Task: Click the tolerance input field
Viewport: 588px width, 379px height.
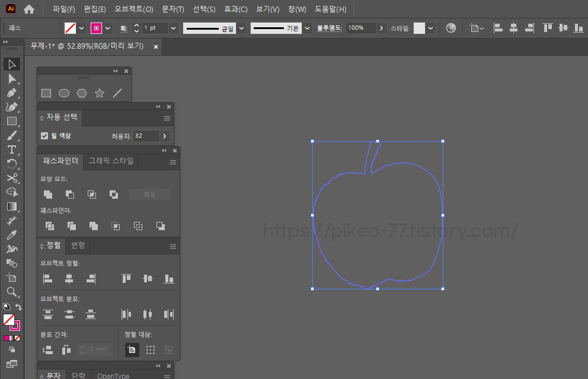Action: 146,136
